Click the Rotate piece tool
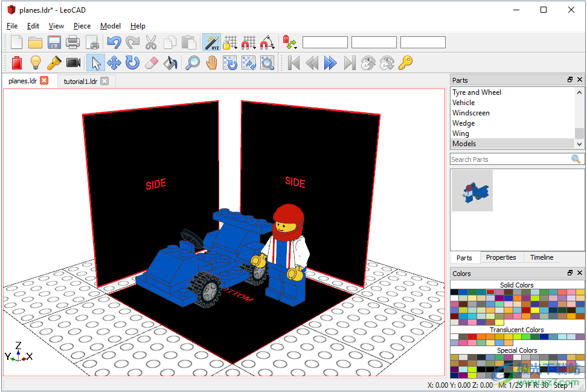 133,63
